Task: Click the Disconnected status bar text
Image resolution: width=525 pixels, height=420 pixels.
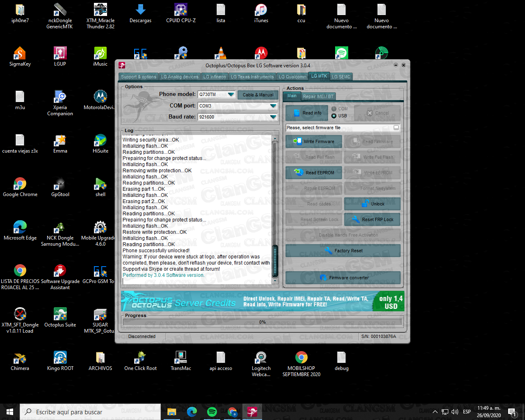Action: coord(142,336)
